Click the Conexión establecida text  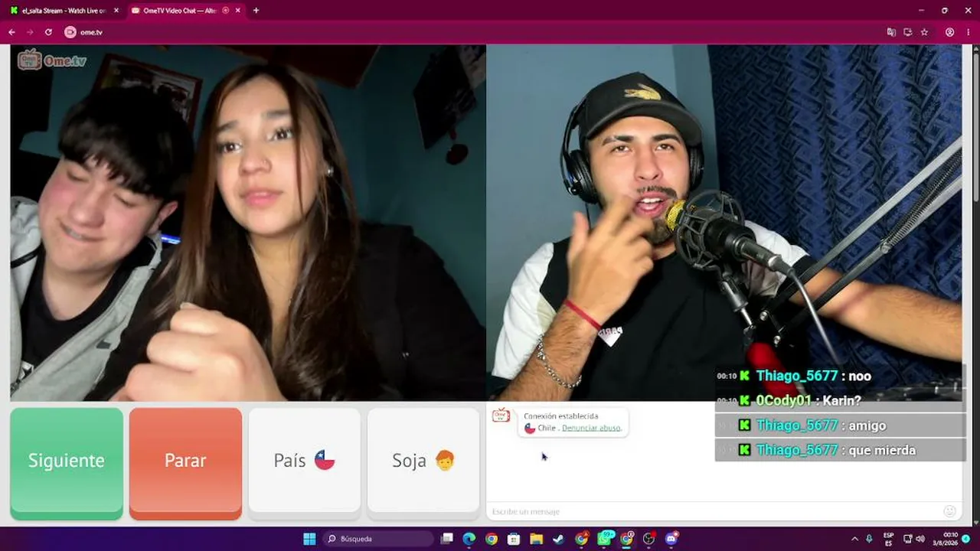pyautogui.click(x=561, y=416)
